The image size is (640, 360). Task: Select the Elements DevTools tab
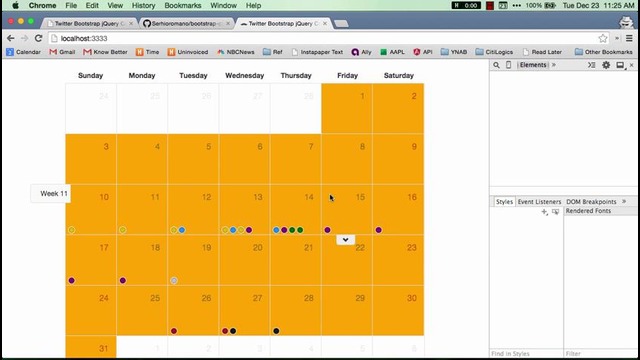(x=532, y=65)
